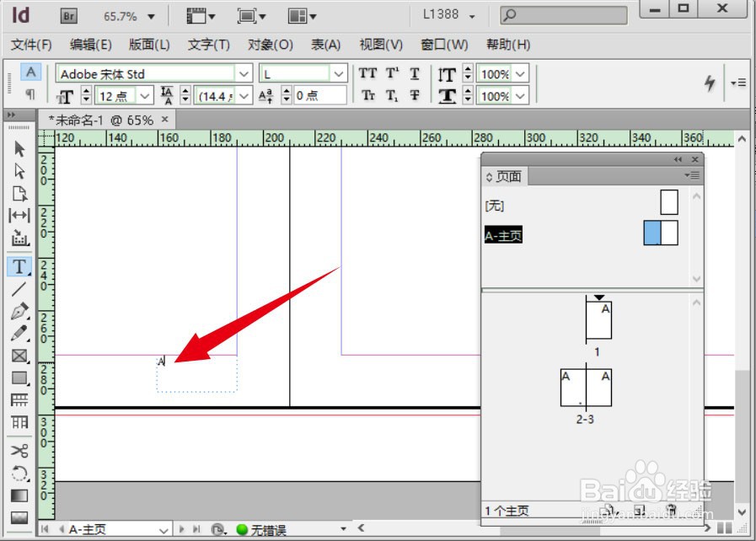The image size is (756, 541).
Task: Click the Quick Apply lightning icon
Action: click(x=710, y=82)
